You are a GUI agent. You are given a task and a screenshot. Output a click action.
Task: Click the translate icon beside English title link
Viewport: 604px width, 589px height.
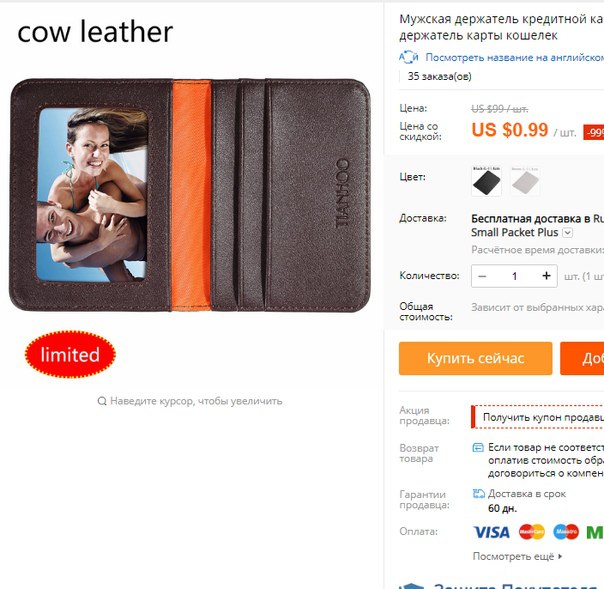tap(408, 57)
